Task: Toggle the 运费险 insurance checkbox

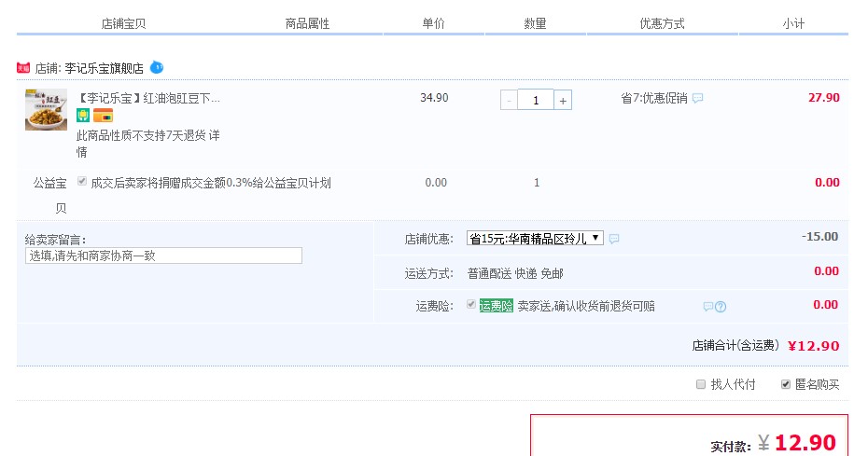Action: click(471, 304)
